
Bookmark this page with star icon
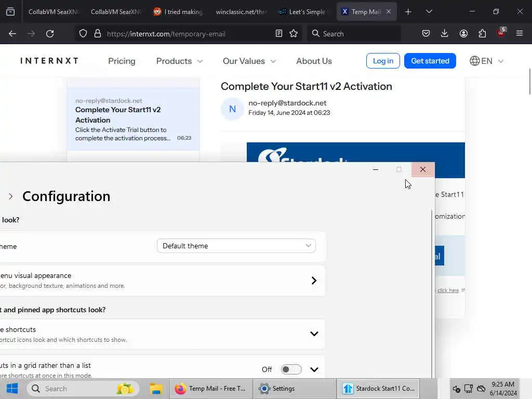click(x=294, y=34)
